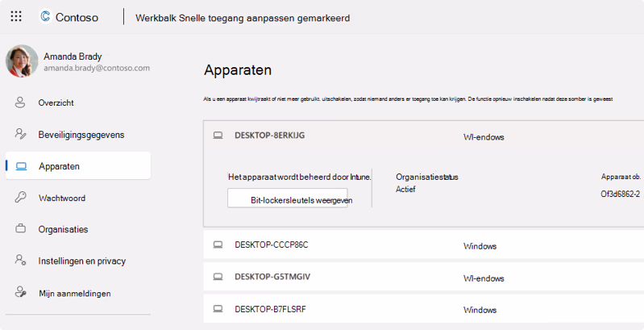Click the Mijn aanmeldingen icon
The image size is (644, 330).
[x=21, y=293]
